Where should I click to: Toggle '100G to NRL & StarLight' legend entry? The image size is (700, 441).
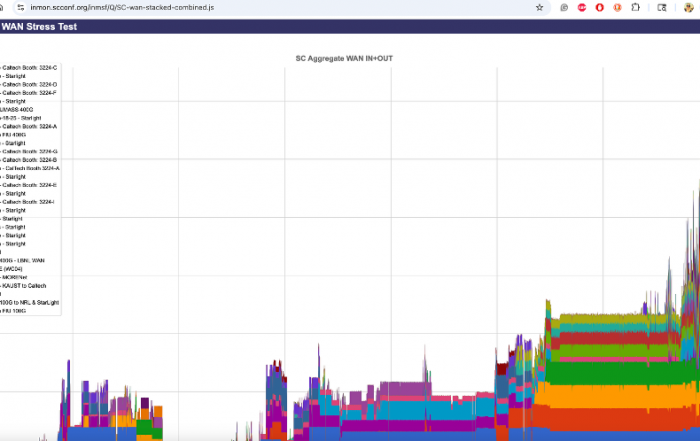coord(30,302)
